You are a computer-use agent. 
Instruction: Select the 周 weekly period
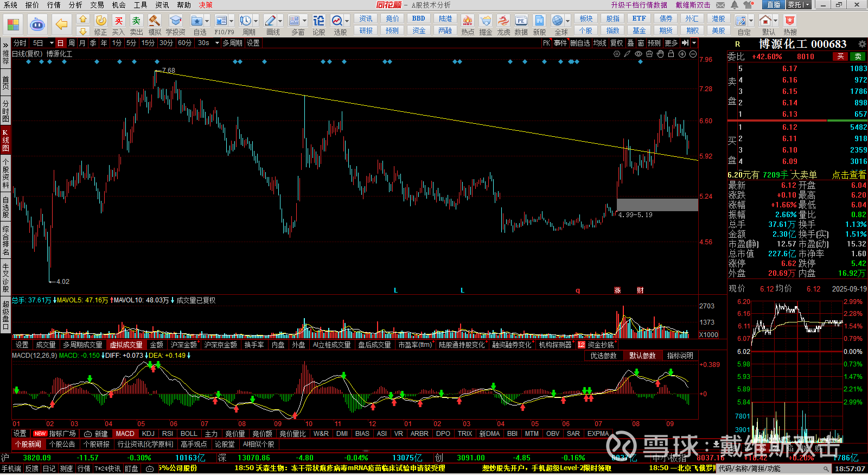pyautogui.click(x=72, y=43)
